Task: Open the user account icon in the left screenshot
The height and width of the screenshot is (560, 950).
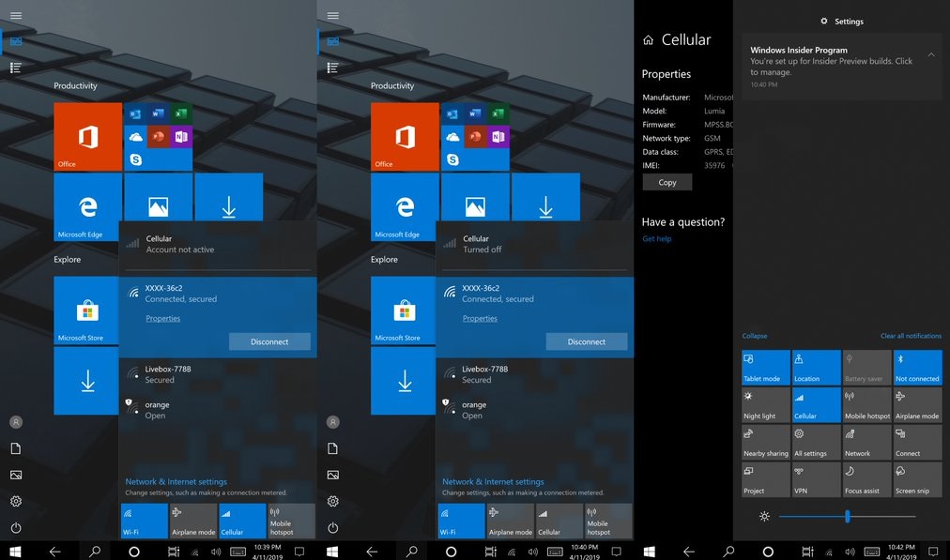Action: (16, 422)
